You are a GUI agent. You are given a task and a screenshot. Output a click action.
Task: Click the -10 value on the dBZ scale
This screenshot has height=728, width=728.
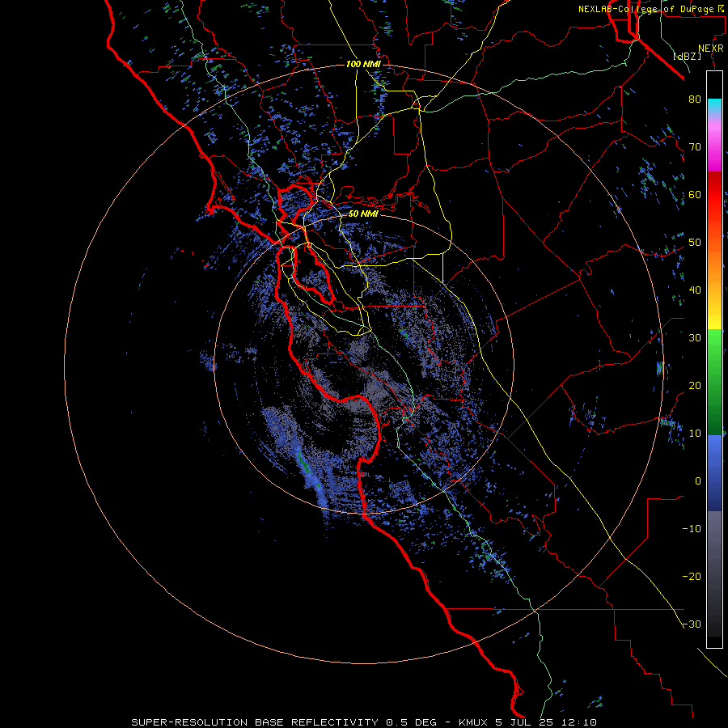tap(692, 529)
